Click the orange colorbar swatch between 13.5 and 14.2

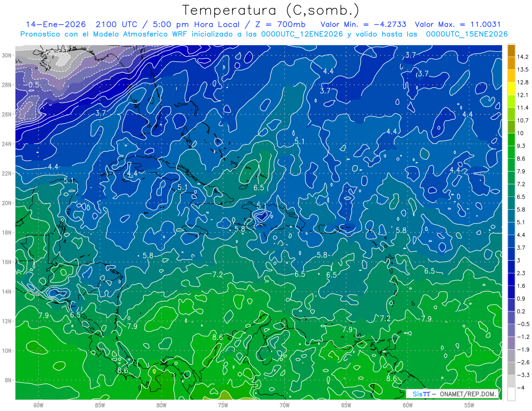[512, 63]
